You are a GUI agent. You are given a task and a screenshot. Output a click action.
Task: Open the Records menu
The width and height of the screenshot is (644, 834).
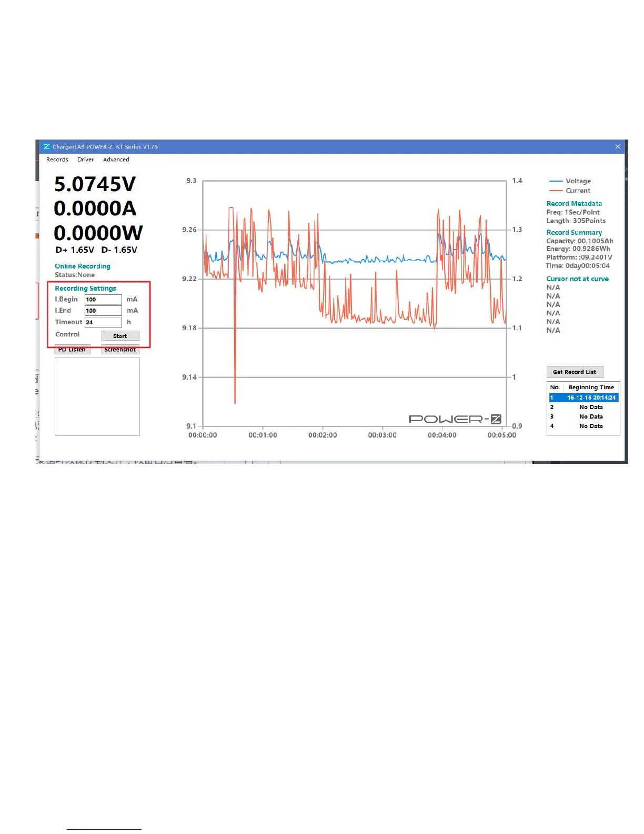coord(57,160)
